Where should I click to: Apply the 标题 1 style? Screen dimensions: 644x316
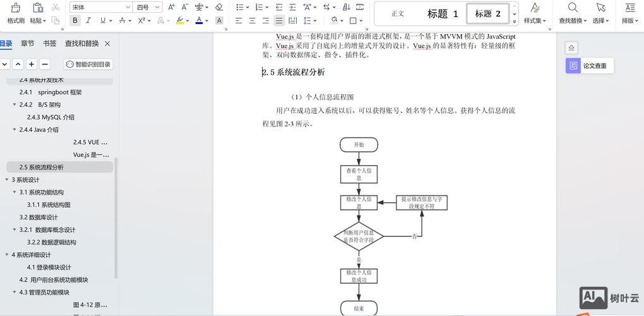(443, 13)
